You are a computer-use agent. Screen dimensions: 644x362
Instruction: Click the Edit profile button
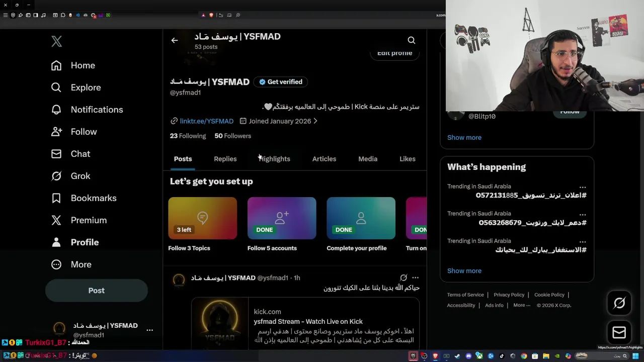(395, 53)
